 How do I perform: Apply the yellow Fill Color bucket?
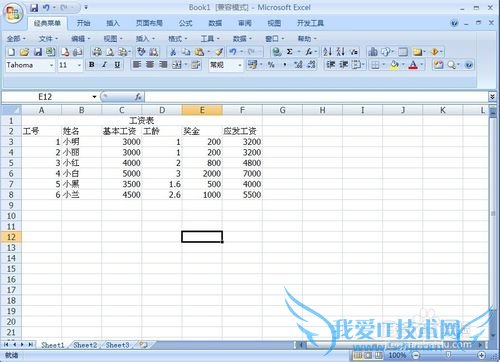click(394, 65)
